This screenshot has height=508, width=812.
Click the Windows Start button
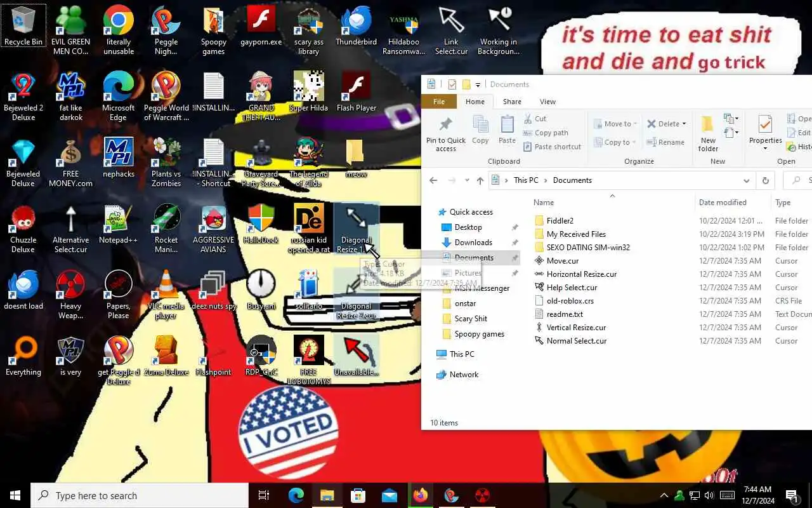coord(15,495)
